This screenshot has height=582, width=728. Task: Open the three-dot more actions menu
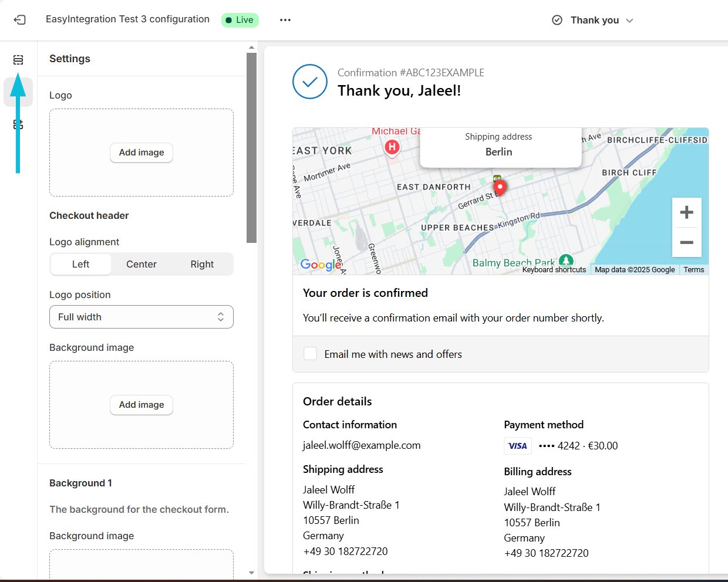(x=285, y=20)
